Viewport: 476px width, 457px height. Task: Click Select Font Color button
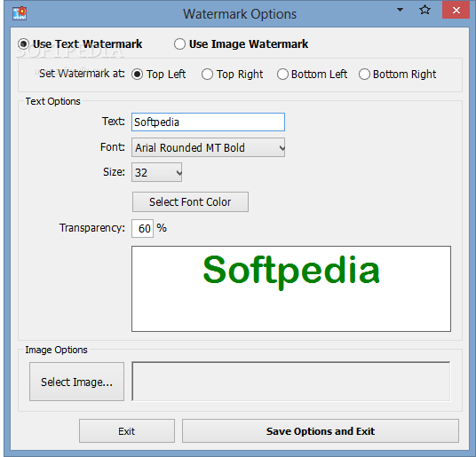pyautogui.click(x=190, y=202)
